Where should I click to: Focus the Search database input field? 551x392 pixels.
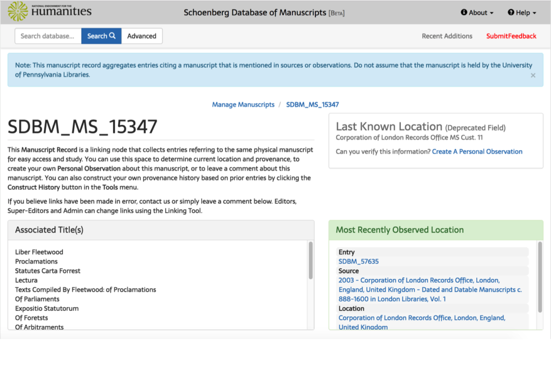tap(48, 36)
